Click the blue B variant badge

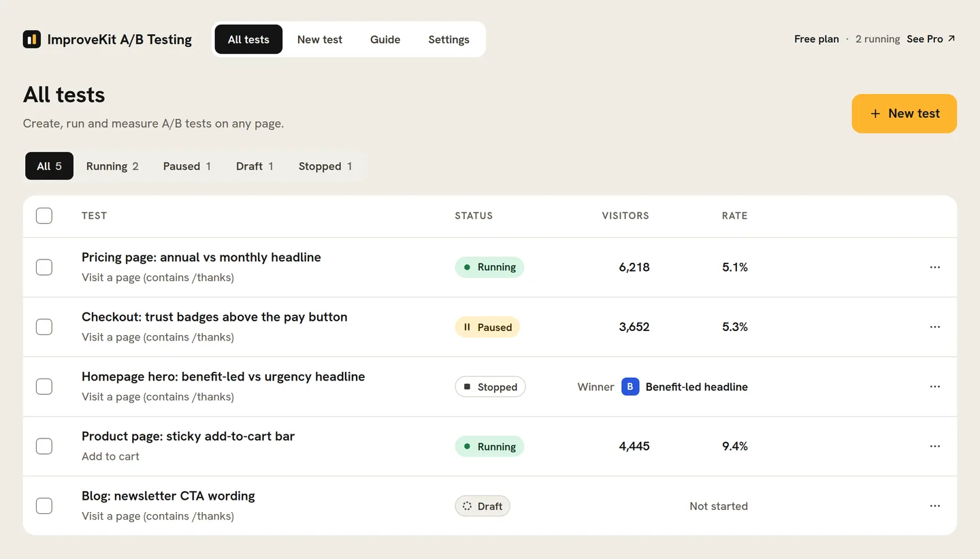[x=630, y=387]
